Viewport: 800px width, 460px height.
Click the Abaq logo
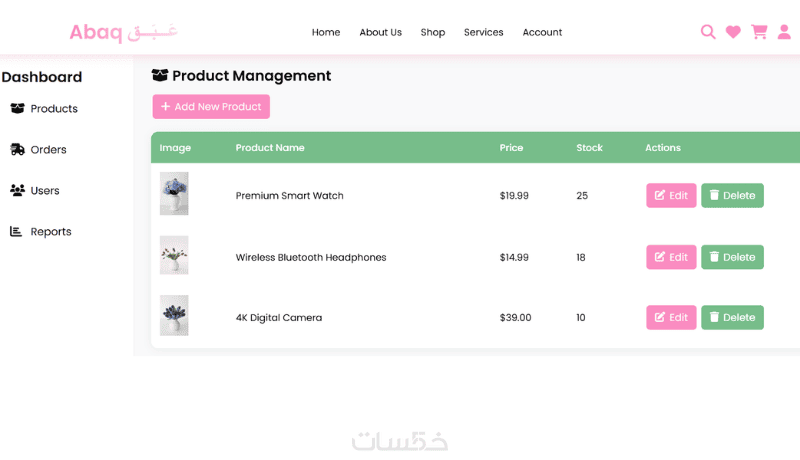123,32
